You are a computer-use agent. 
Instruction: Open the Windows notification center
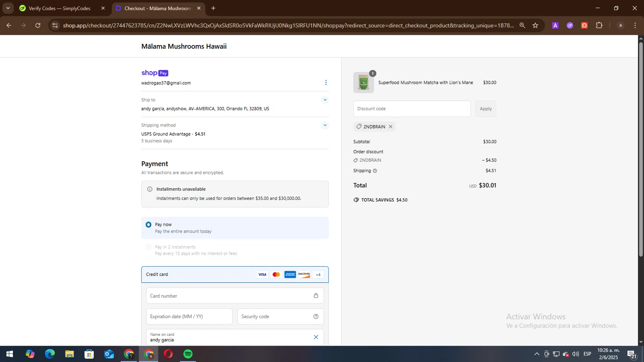pos(632,354)
